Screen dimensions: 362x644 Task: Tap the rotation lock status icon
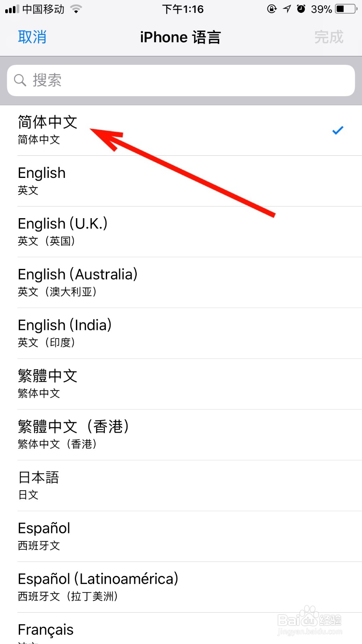[x=272, y=9]
